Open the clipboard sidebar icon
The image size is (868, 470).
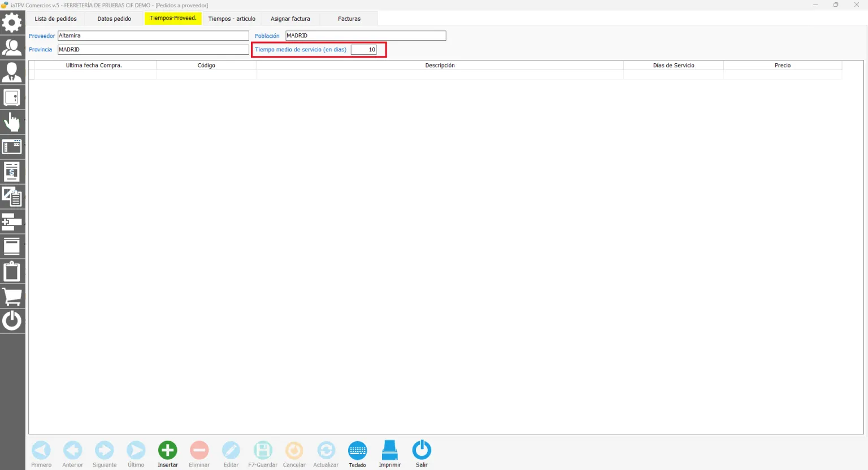(x=12, y=271)
